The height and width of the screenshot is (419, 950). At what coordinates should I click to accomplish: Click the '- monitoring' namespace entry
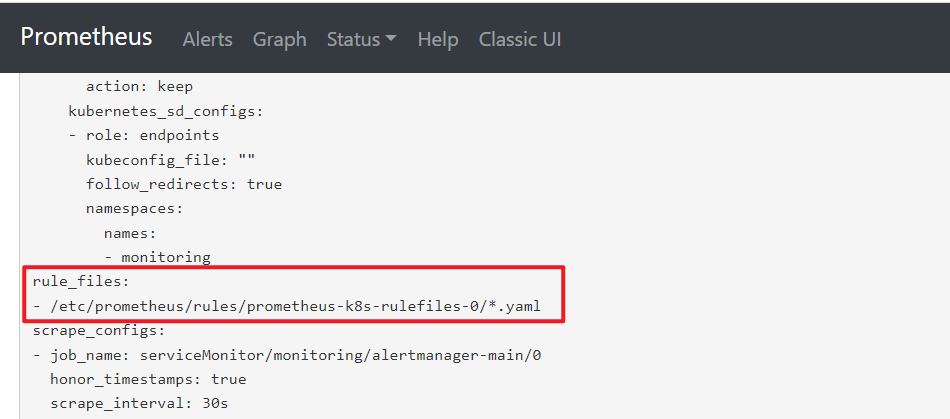(x=157, y=257)
